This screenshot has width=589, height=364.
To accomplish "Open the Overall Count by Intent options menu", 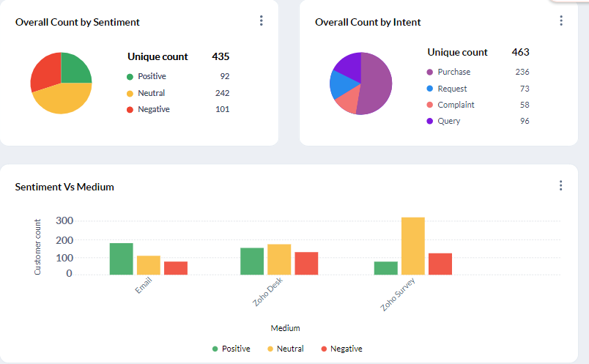I will (560, 21).
